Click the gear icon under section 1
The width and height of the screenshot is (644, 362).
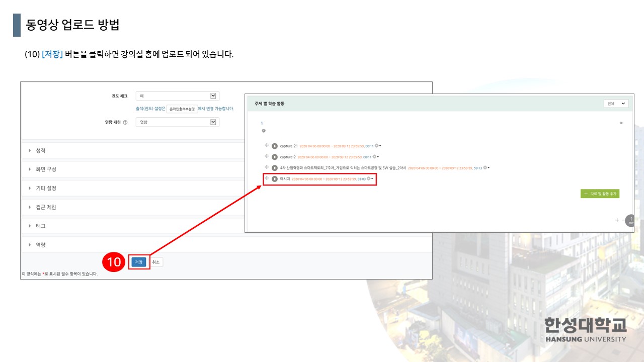[263, 131]
